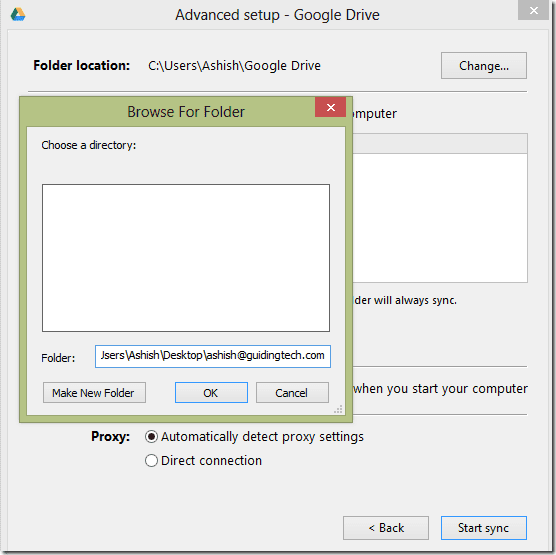Click the resize grip of Browse dialog
Screen dimensions: 556x555
point(338,409)
